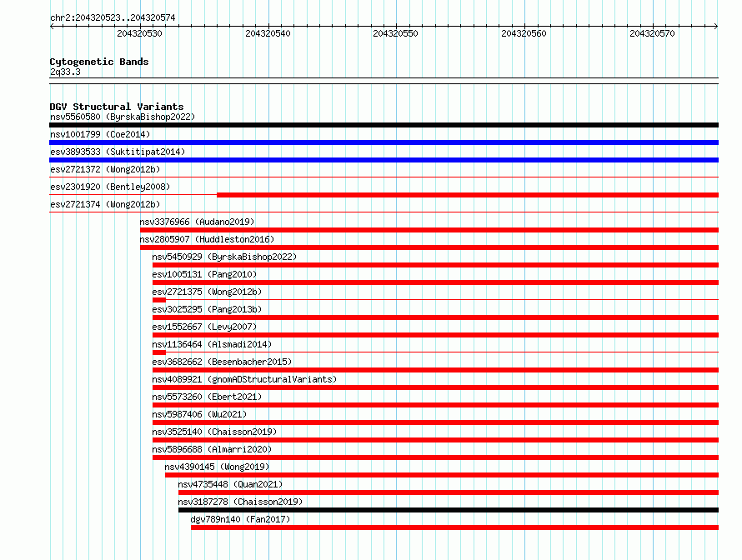The width and height of the screenshot is (742, 560).
Task: Open variant nsv3187278 (Chaisson2019) label
Action: pos(240,502)
